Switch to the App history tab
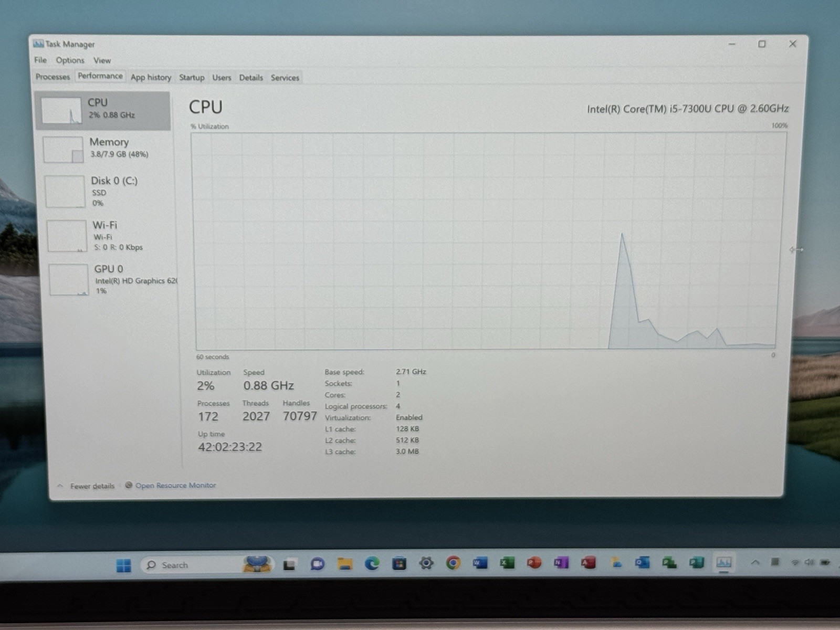The width and height of the screenshot is (840, 630). (x=151, y=77)
